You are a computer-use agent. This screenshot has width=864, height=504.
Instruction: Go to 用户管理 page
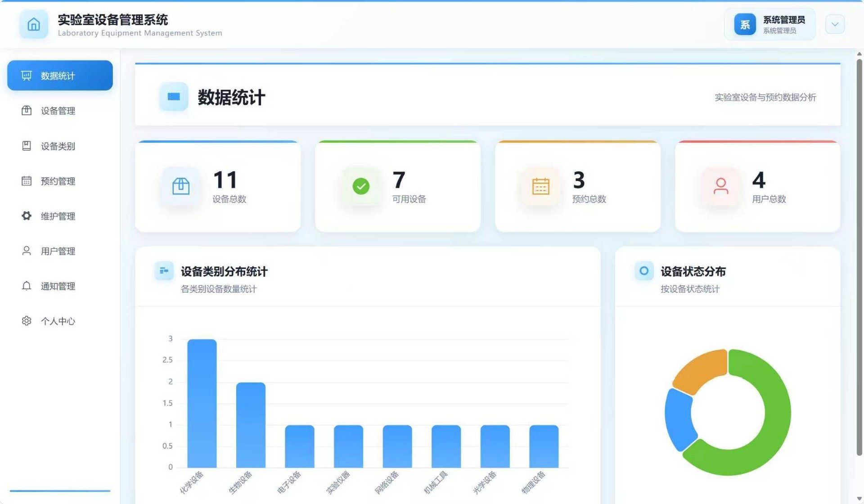pyautogui.click(x=58, y=251)
